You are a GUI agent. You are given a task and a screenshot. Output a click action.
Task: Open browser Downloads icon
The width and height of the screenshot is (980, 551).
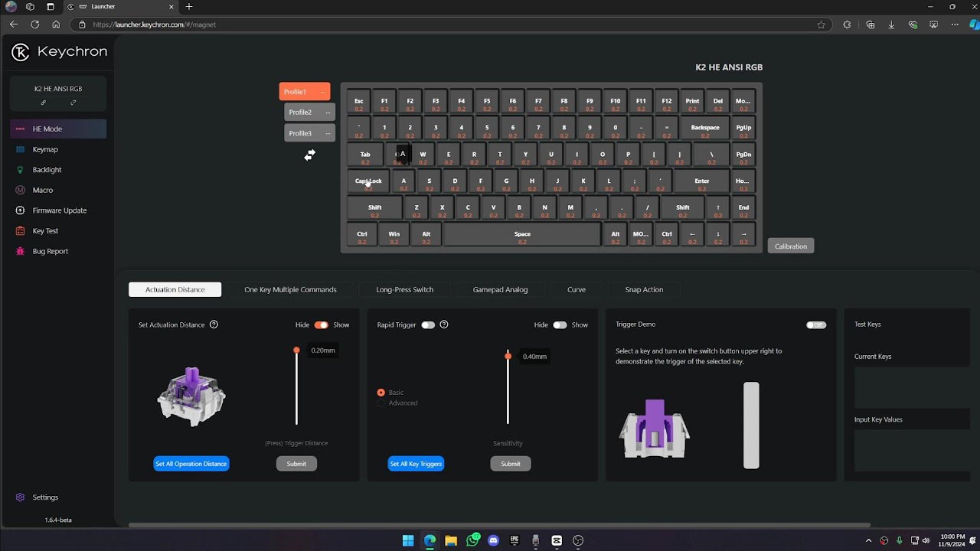891,24
